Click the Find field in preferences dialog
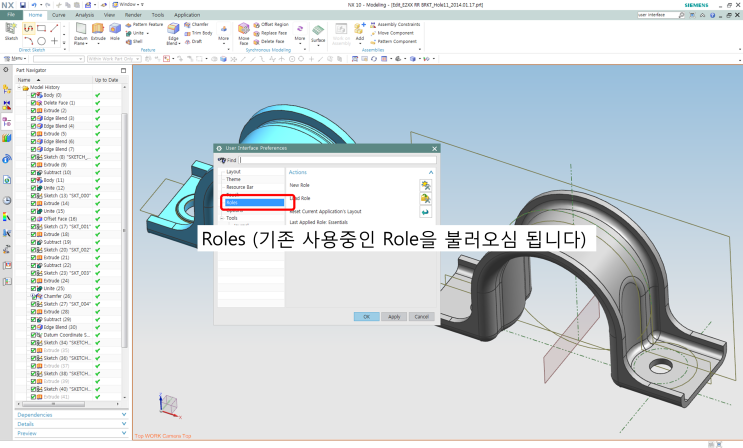The image size is (743, 448). coord(337,160)
